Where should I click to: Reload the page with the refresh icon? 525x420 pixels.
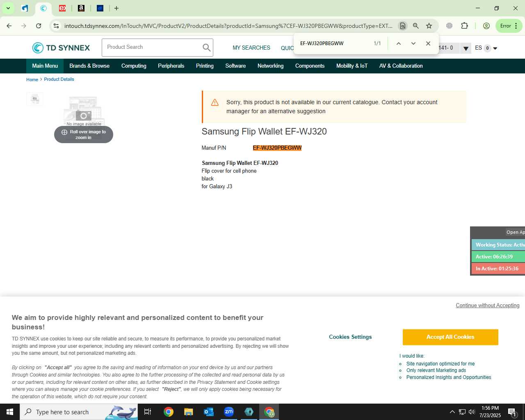click(x=39, y=26)
